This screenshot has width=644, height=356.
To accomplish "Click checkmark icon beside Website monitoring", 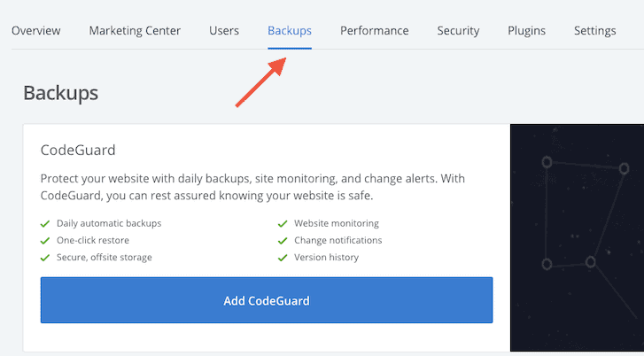I will 283,224.
